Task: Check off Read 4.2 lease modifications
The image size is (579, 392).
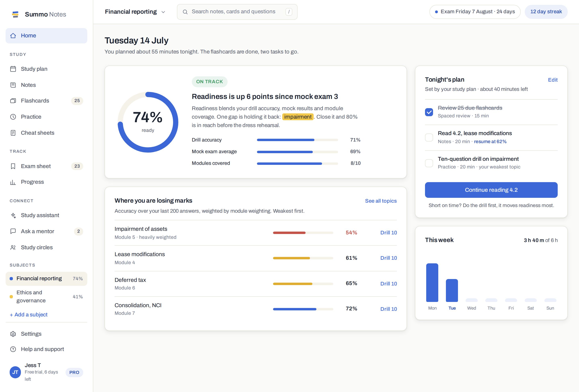Action: point(429,138)
